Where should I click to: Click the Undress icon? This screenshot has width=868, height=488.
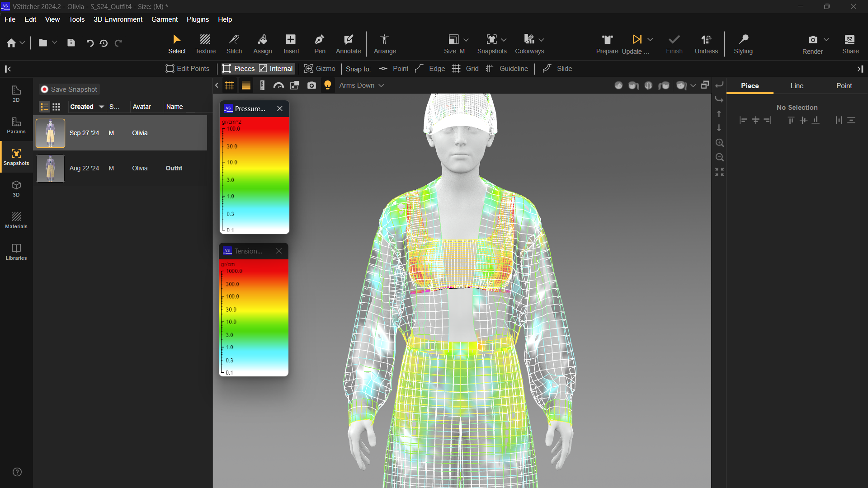[x=706, y=43]
